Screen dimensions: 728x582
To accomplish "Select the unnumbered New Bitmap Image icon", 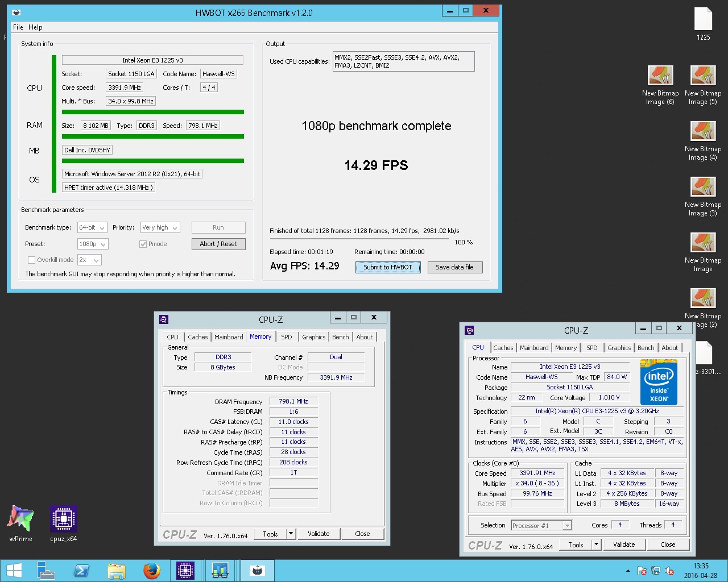I will [x=703, y=252].
